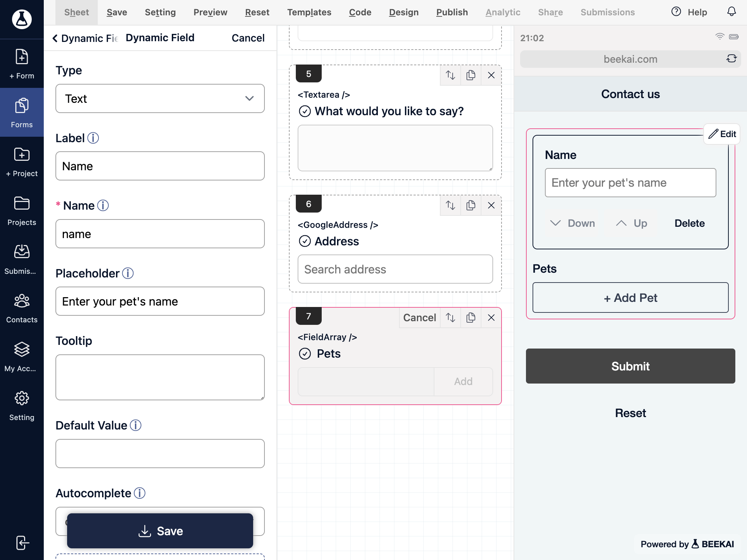Move the pet entry Down
This screenshot has height=560, width=747.
[573, 223]
